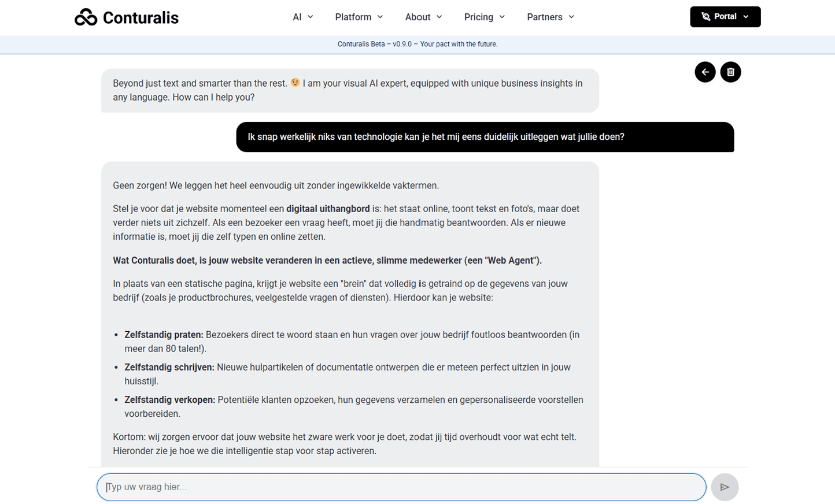Open the Pricing navigation menu

pos(485,17)
